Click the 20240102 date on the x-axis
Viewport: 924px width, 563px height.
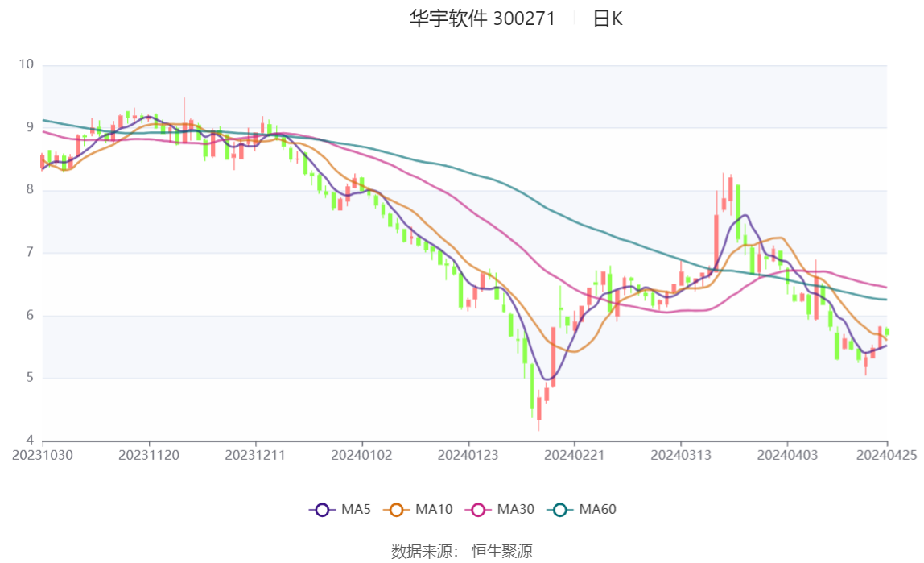click(x=362, y=455)
